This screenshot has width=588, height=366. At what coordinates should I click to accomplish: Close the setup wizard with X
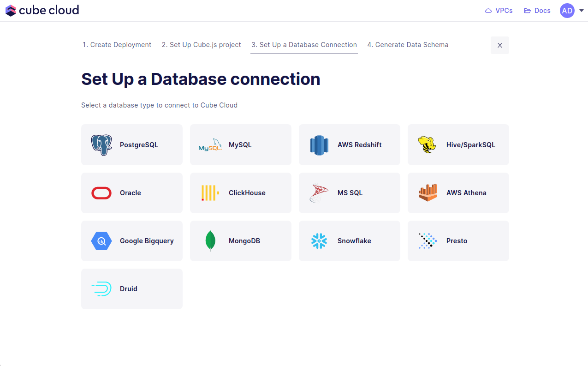500,45
